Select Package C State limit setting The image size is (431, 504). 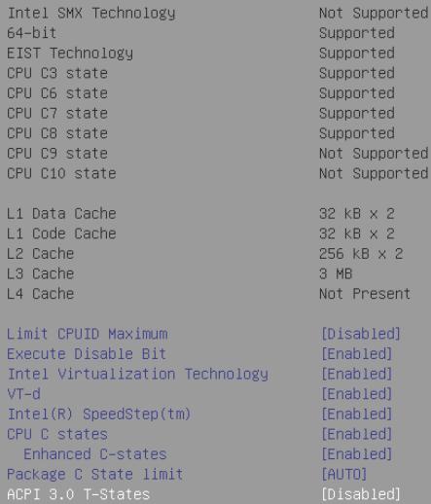pos(94,475)
